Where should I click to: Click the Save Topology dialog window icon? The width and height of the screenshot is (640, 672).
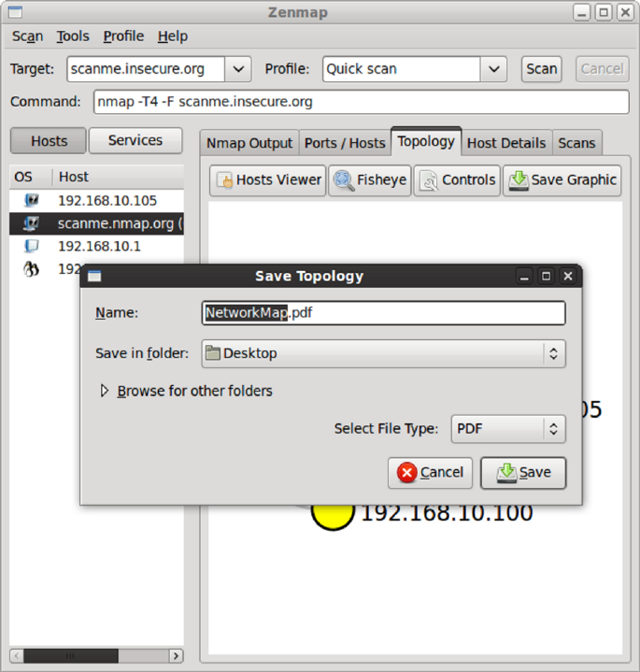click(x=94, y=276)
